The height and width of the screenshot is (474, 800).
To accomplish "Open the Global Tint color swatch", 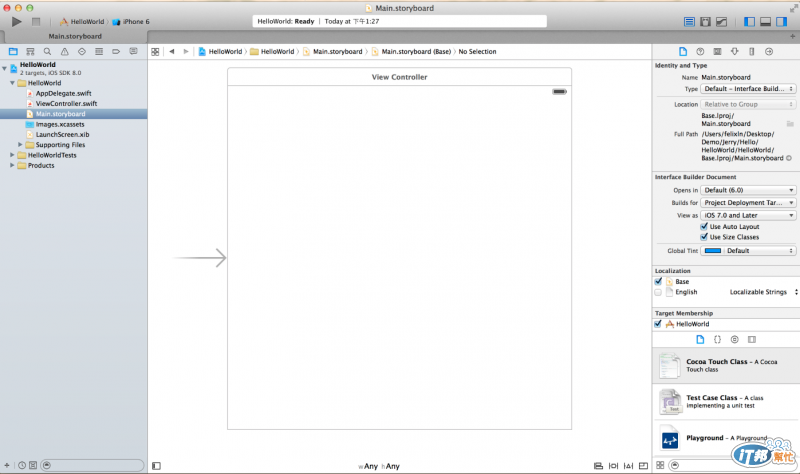I will click(x=713, y=251).
